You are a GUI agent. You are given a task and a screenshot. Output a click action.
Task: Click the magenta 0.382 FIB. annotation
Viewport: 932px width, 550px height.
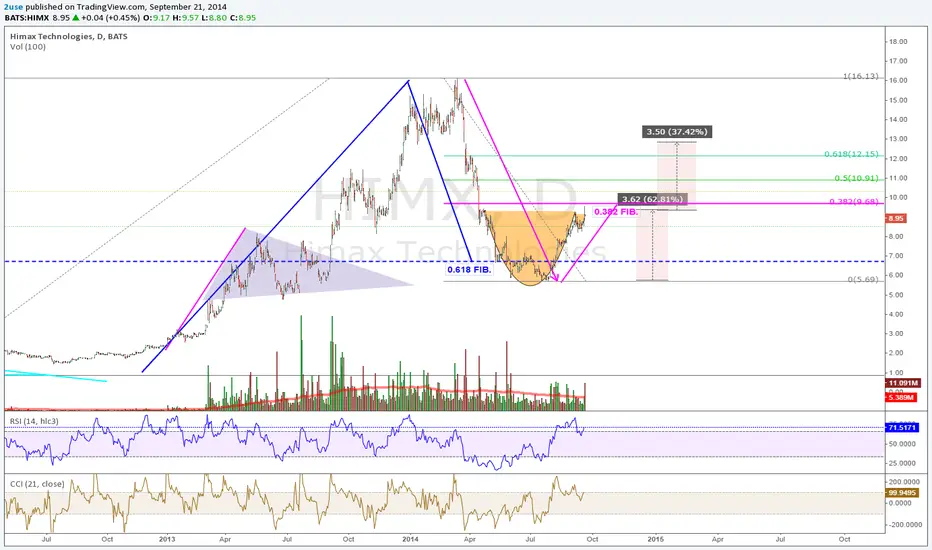click(616, 212)
